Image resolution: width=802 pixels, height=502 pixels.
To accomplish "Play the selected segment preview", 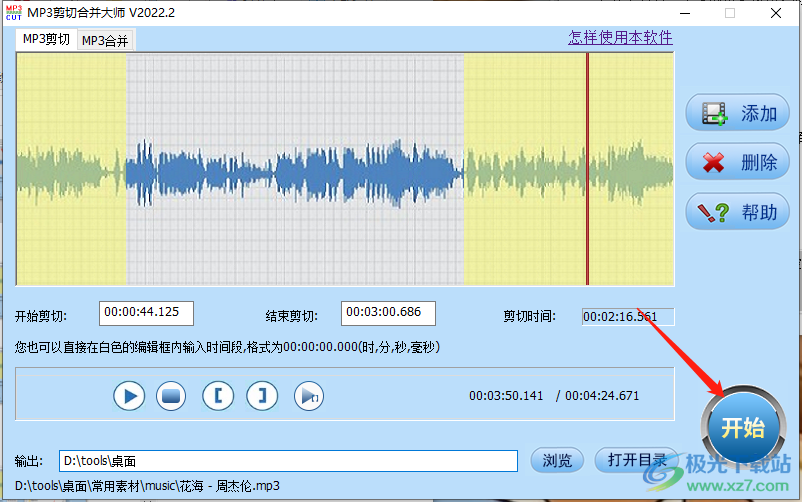I will point(309,395).
